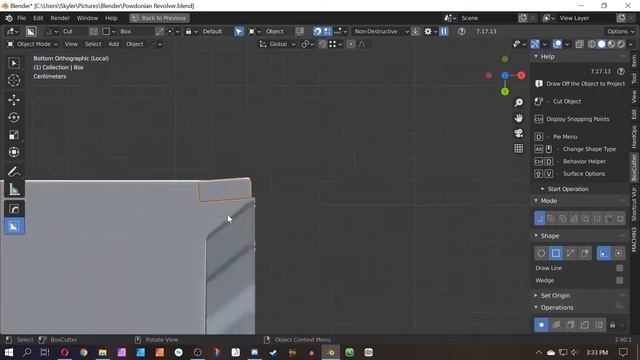Open the Render menu
Screen dimensions: 640x360
(x=60, y=18)
